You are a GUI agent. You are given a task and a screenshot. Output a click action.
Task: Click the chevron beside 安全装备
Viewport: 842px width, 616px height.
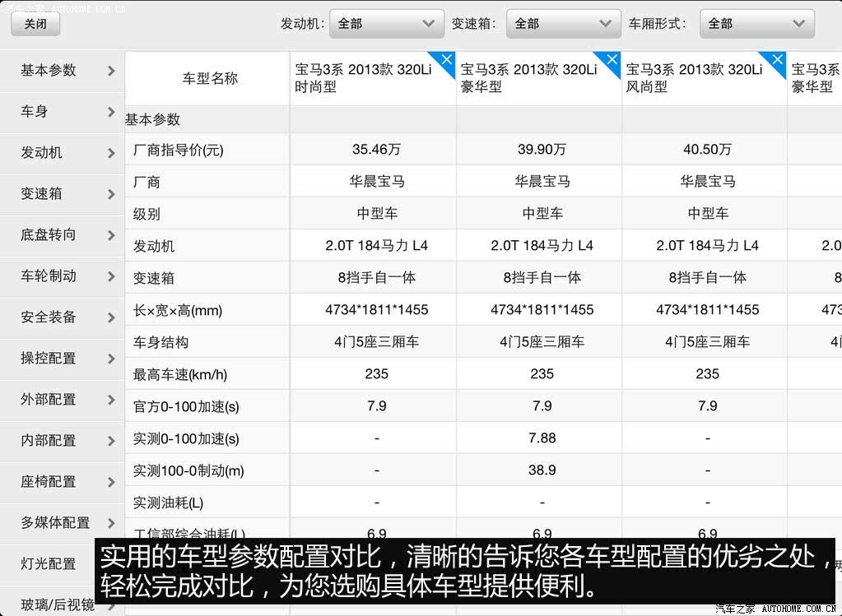111,317
